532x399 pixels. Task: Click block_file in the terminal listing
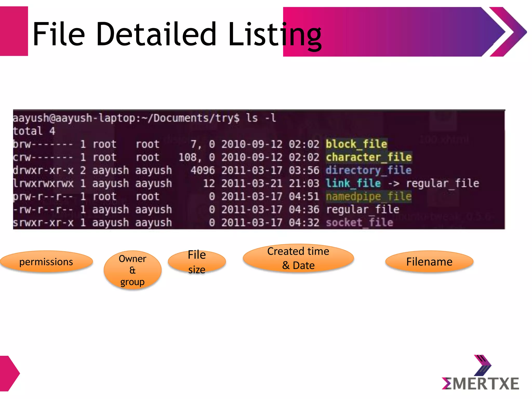point(356,144)
